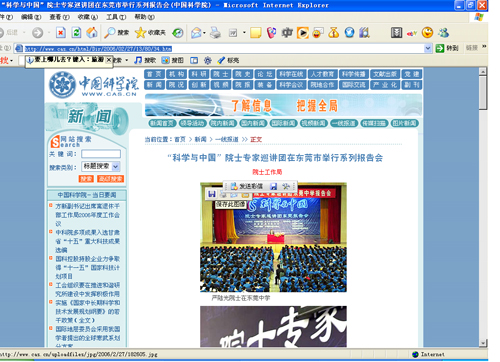Open the Mail envelope icon
Viewport: 500px width, 362px height.
click(196, 33)
